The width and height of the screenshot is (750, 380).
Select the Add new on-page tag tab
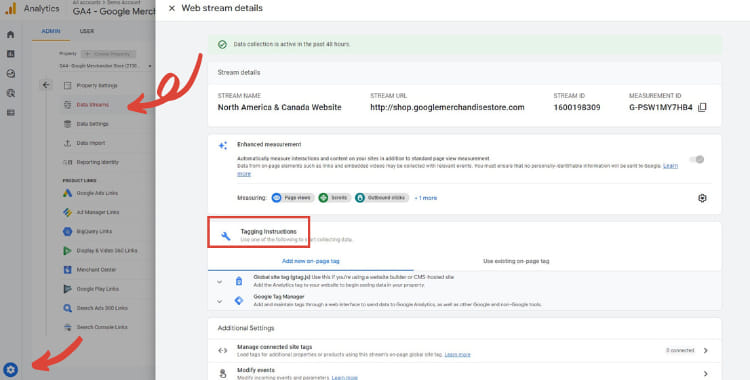click(x=310, y=261)
